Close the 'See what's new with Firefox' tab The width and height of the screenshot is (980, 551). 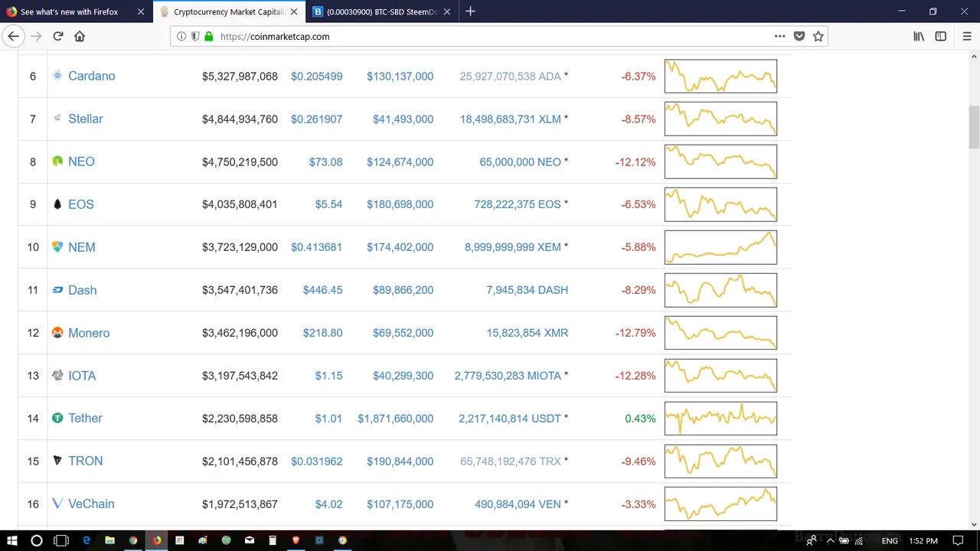click(140, 11)
